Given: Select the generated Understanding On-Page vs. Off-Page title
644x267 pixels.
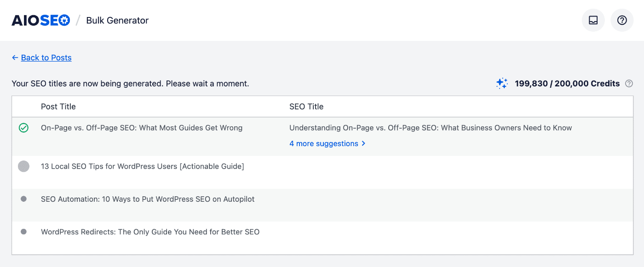Looking at the screenshot, I should click(x=430, y=127).
